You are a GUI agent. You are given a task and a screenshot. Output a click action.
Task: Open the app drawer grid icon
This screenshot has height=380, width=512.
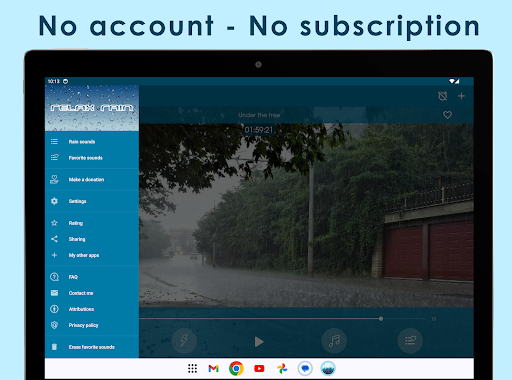tap(192, 368)
